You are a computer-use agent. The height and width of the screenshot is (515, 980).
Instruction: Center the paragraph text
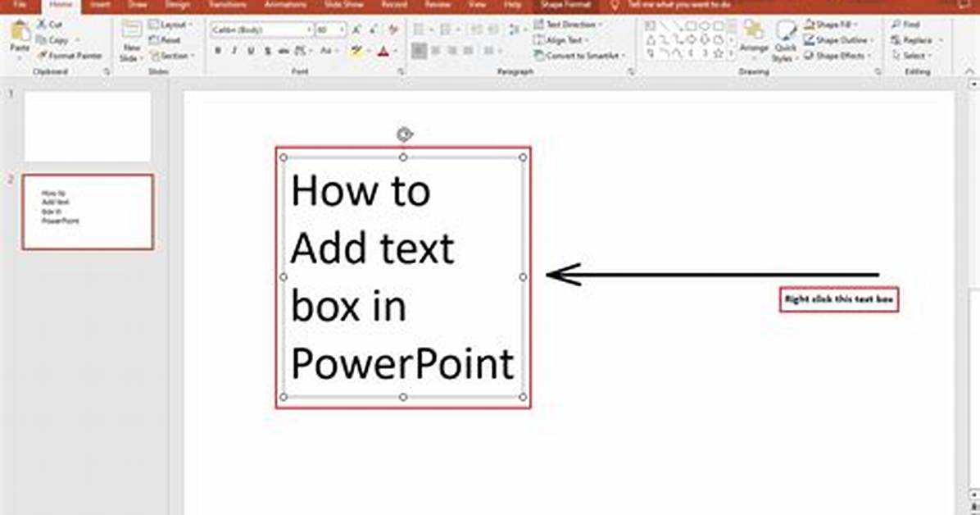click(x=436, y=50)
